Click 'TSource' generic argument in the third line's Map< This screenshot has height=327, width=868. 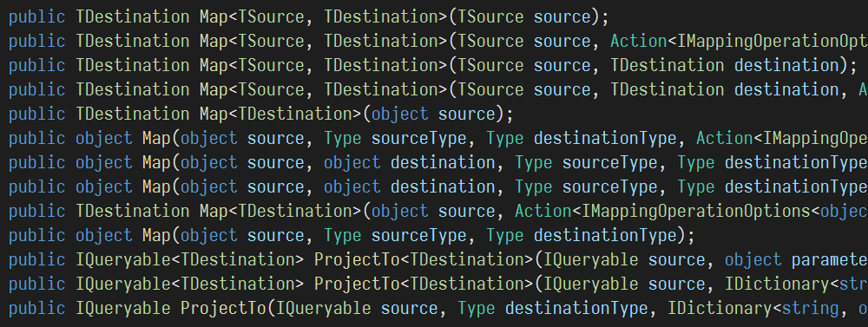(271, 65)
